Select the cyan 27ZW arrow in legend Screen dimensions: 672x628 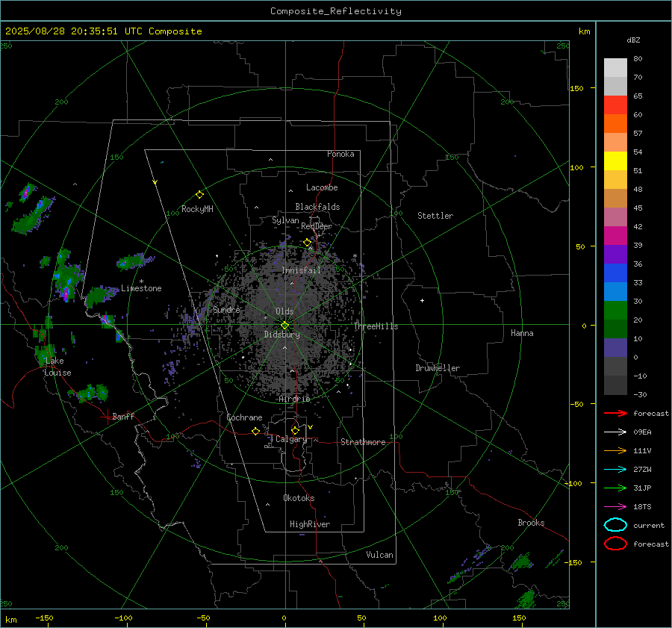click(615, 470)
